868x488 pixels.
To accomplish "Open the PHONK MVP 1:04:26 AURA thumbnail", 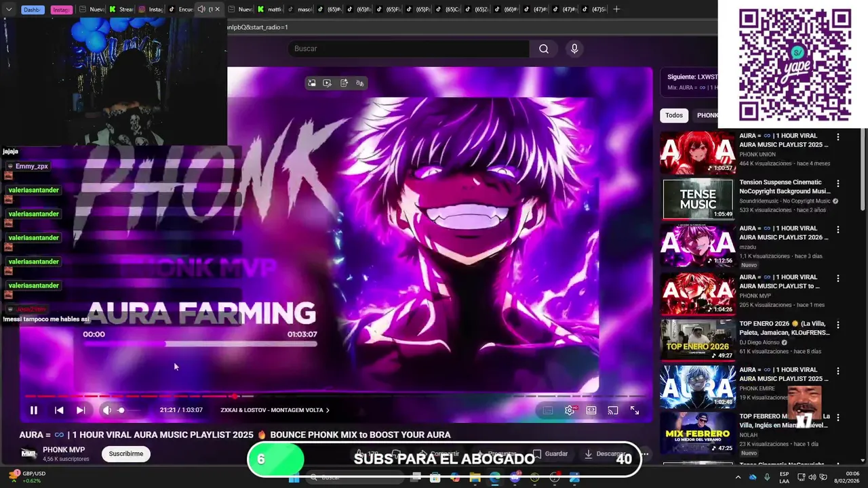I will point(698,293).
